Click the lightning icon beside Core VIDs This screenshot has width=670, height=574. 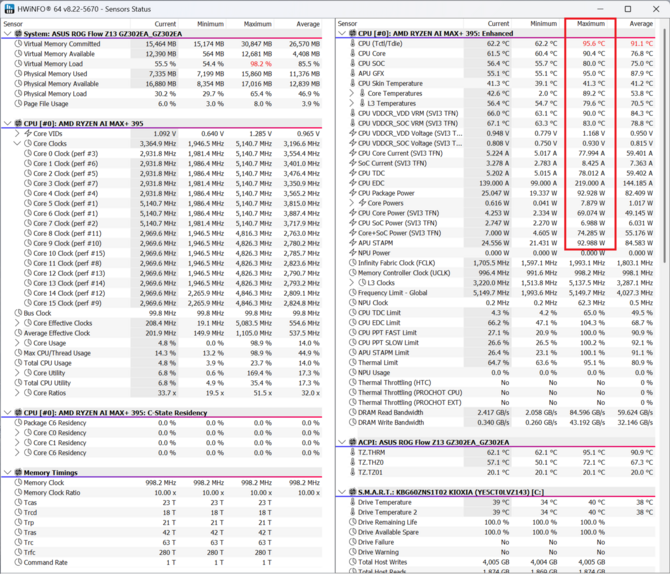[x=28, y=133]
